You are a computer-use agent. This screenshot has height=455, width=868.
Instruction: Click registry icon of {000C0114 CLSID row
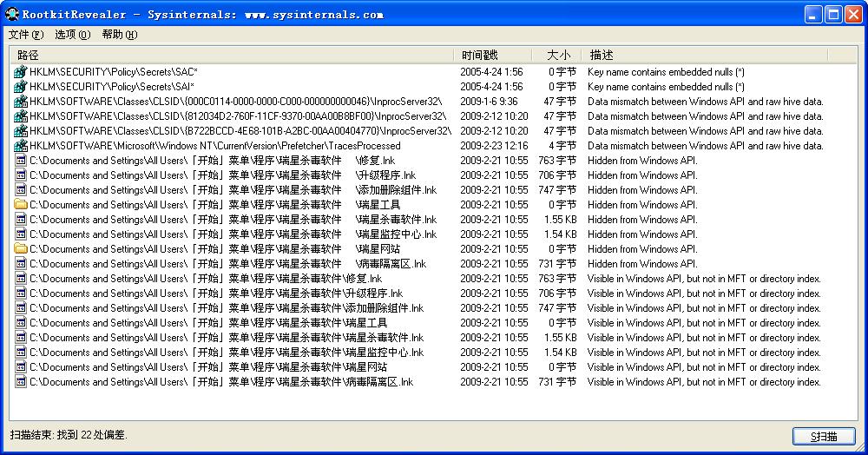[21, 102]
